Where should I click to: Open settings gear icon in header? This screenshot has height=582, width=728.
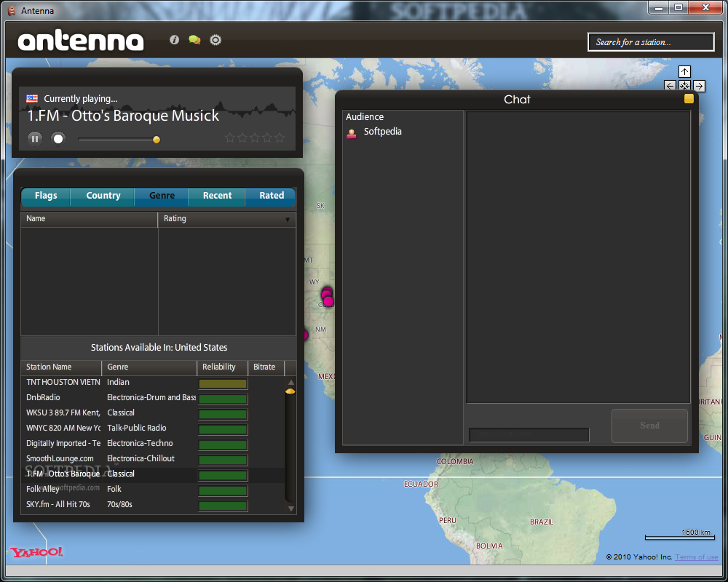(215, 40)
